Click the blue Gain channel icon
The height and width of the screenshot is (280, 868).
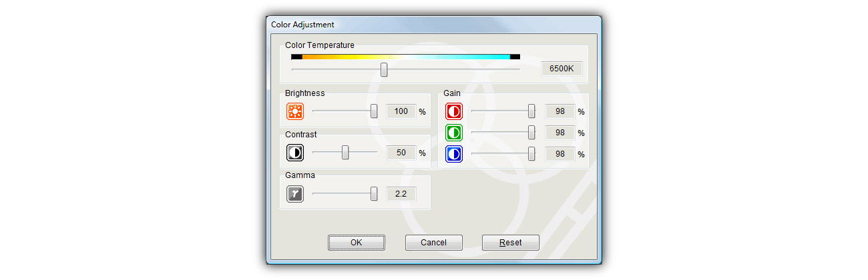tap(454, 154)
